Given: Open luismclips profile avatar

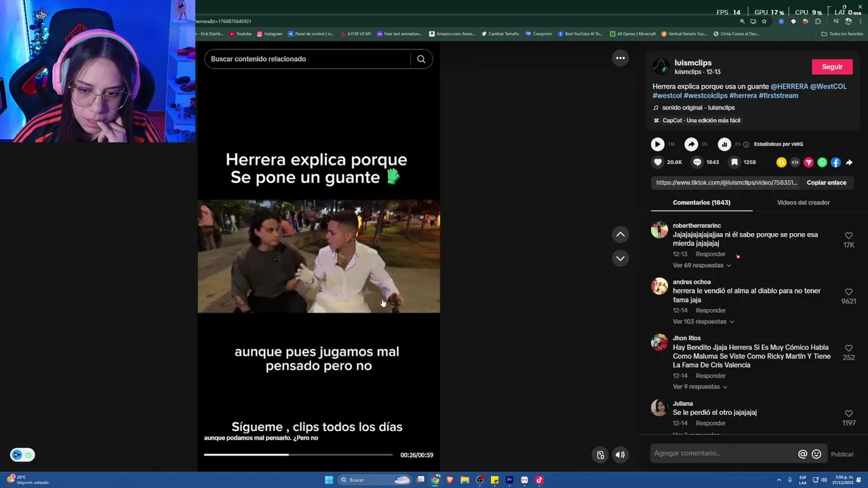Looking at the screenshot, I should [660, 66].
